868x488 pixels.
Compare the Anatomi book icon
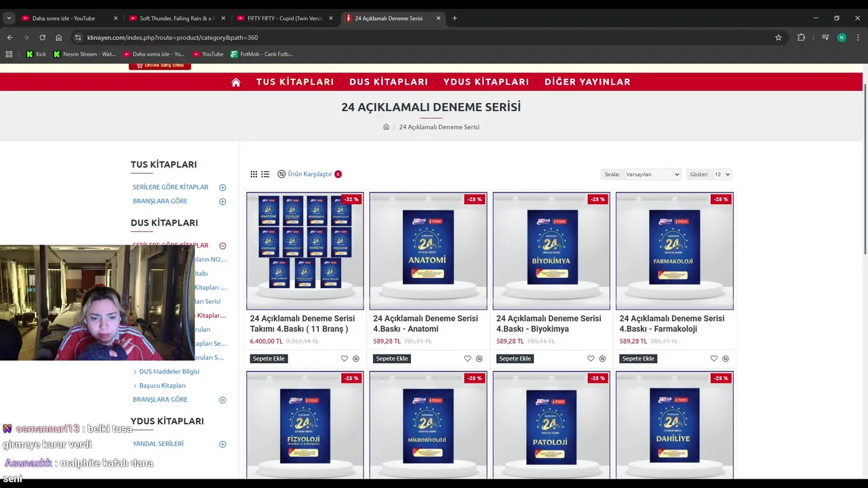[479, 359]
